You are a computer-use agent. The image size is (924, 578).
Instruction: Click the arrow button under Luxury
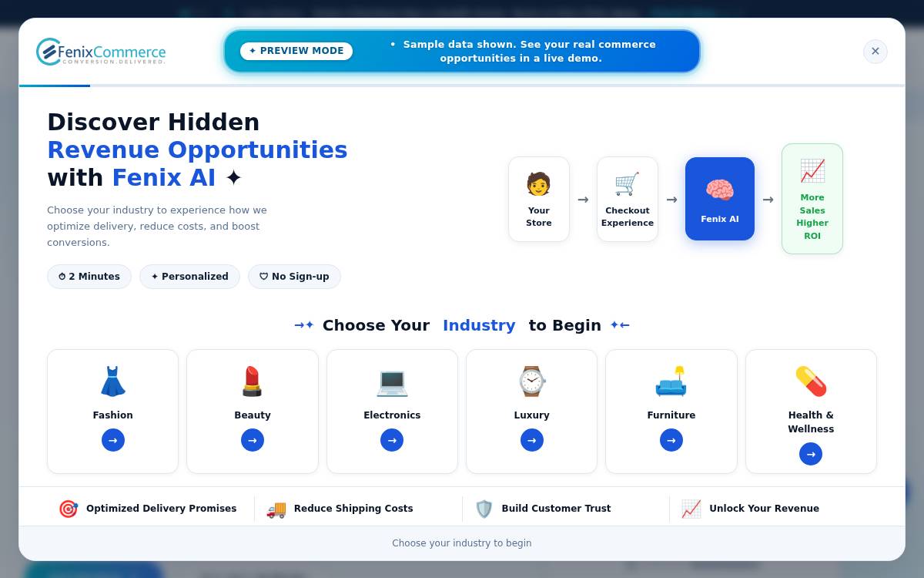[532, 440]
